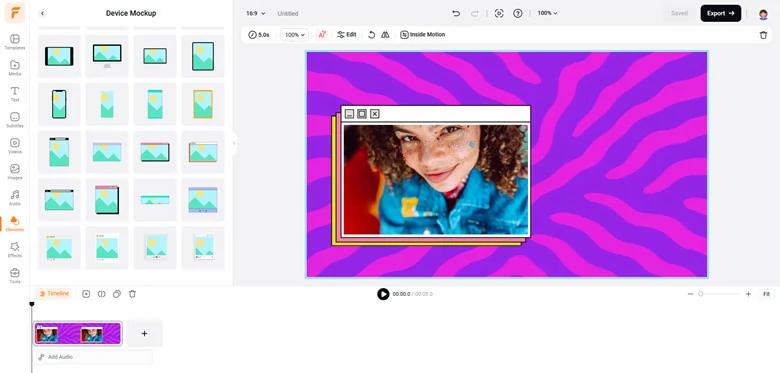Image resolution: width=780 pixels, height=373 pixels.
Task: Delete the scene with timeline trash
Action: point(132,294)
